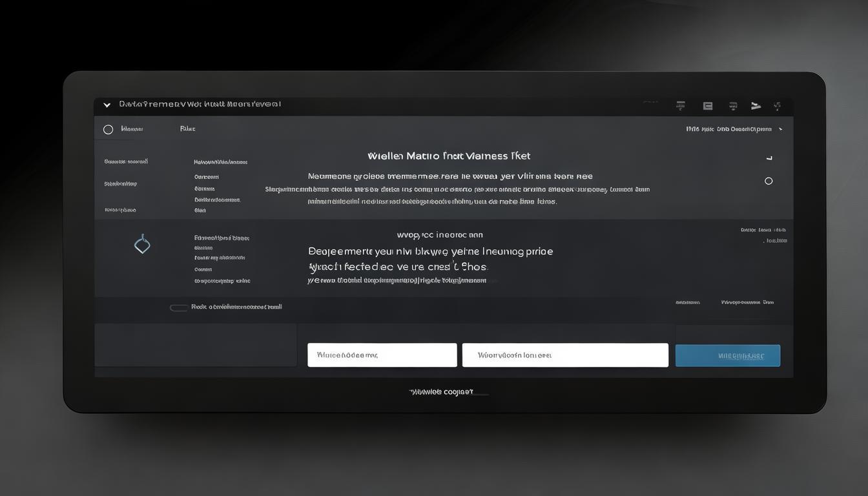Click the underlined link below the input fields
This screenshot has width=868, height=496.
442,392
